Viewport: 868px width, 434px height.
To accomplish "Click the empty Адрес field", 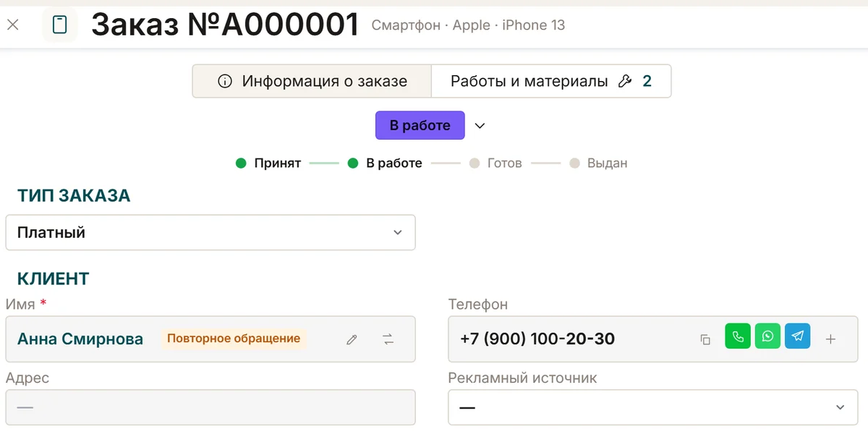I will (210, 407).
